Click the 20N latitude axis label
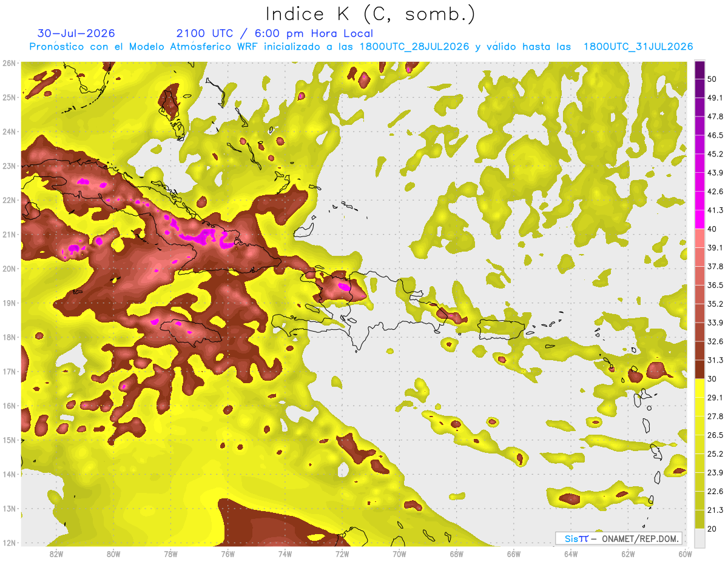 coord(8,269)
